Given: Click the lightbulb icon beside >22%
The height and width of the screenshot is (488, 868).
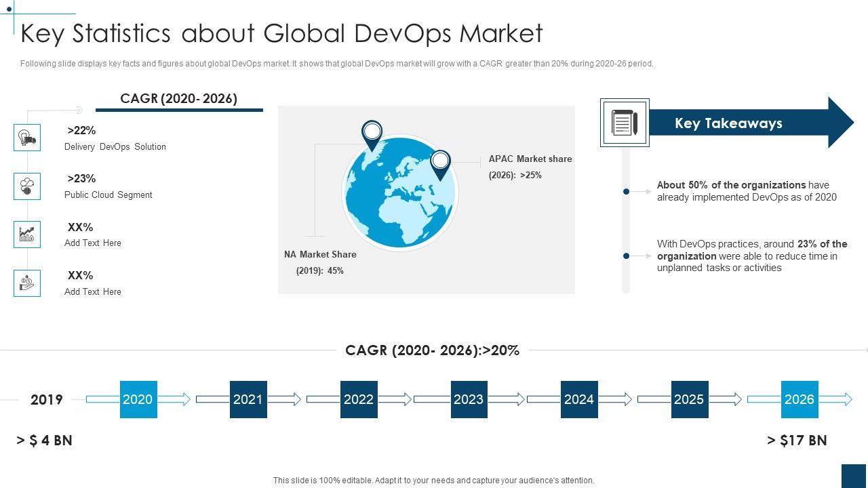Looking at the screenshot, I should (x=27, y=138).
